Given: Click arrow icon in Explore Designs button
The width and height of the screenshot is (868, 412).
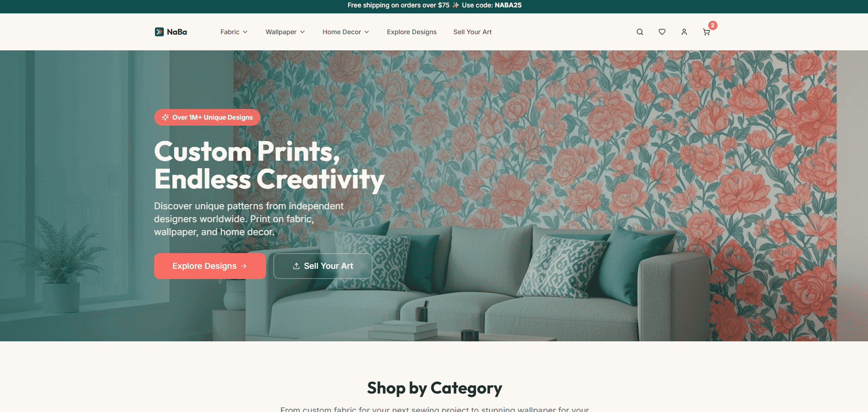Looking at the screenshot, I should click(x=244, y=266).
